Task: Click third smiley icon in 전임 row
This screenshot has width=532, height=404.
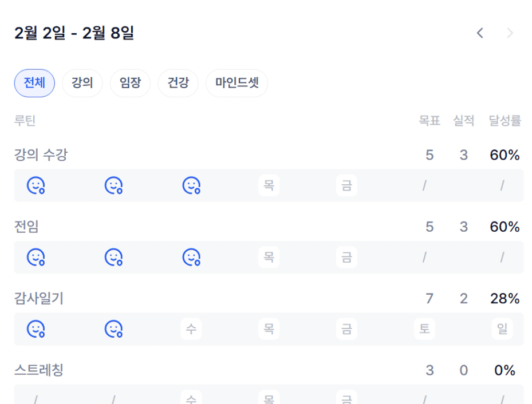Action: 191,258
